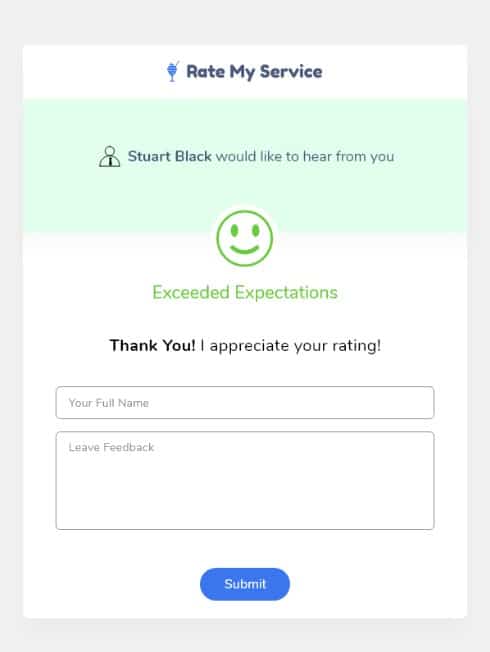The width and height of the screenshot is (490, 652).
Task: Focus the "Your Full Name" input field
Action: coord(245,403)
